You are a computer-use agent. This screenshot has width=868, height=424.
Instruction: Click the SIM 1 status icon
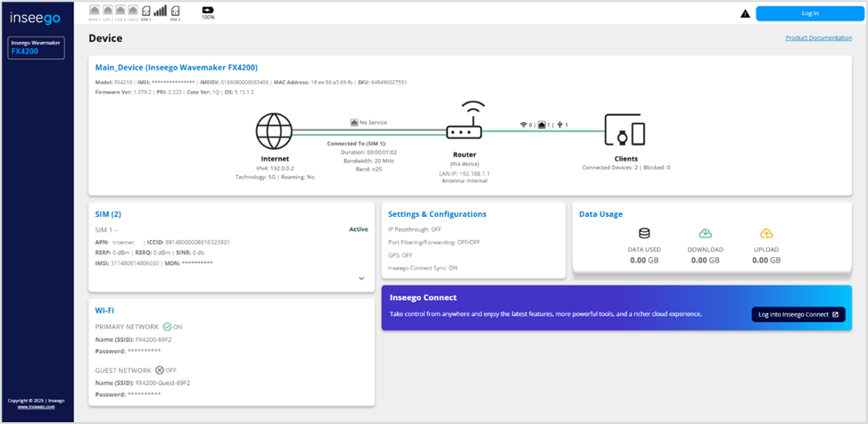[x=145, y=11]
